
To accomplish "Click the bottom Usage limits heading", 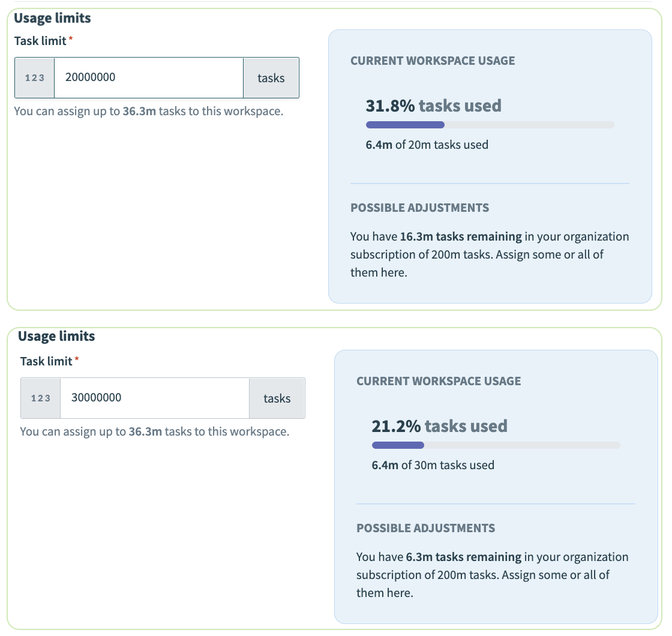I will pyautogui.click(x=56, y=336).
